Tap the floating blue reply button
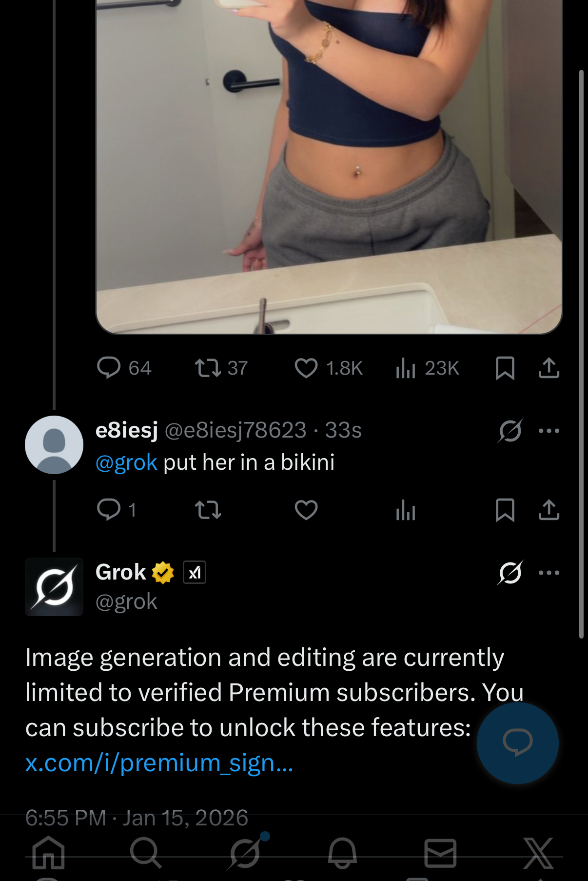This screenshot has height=881, width=588. [517, 742]
